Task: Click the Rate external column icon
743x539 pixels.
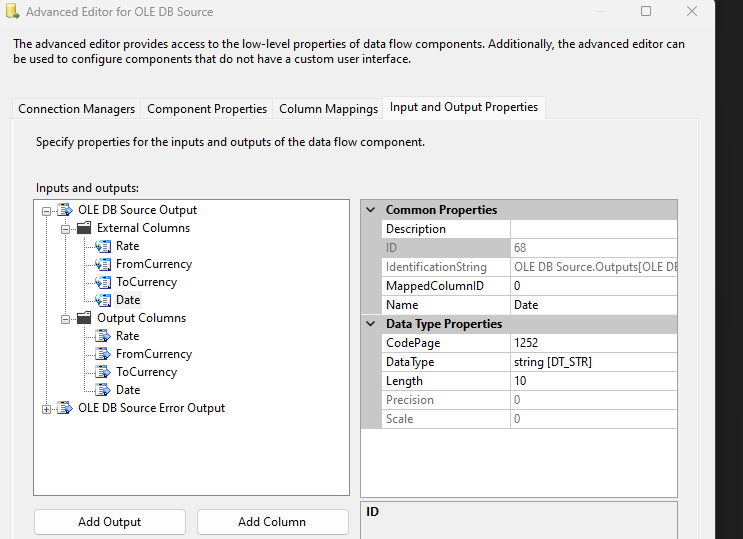Action: point(103,246)
